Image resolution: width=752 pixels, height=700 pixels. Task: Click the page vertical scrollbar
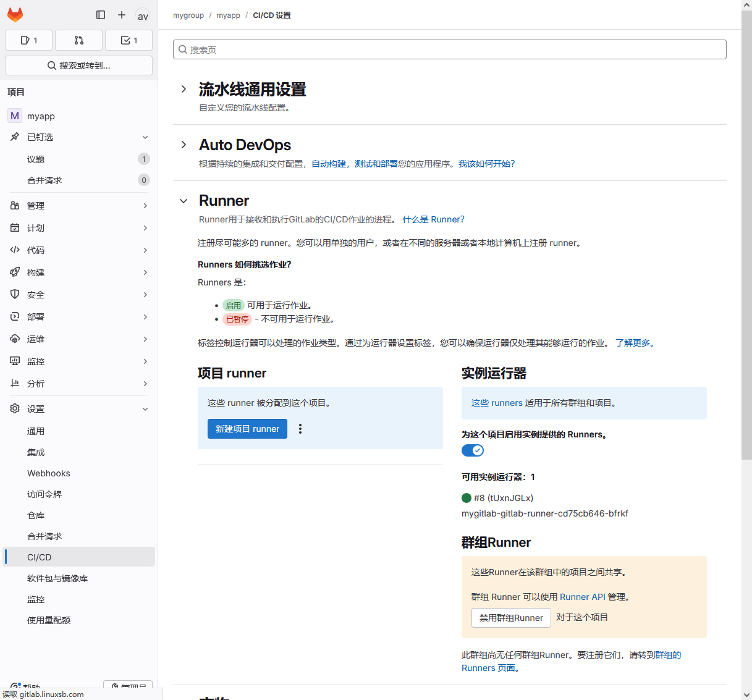pyautogui.click(x=746, y=247)
